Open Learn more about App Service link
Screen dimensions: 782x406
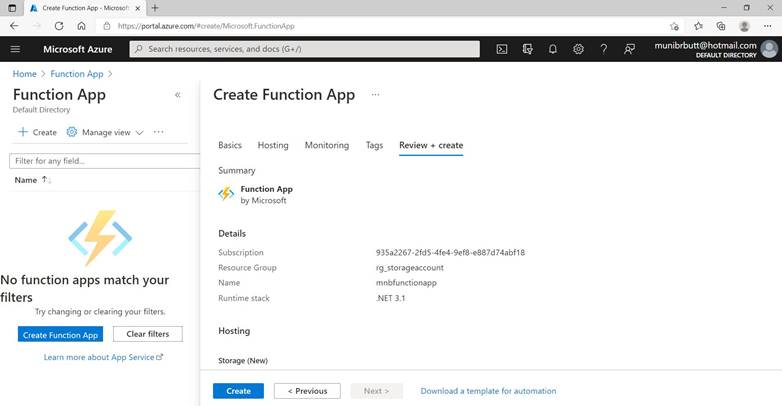pos(103,357)
